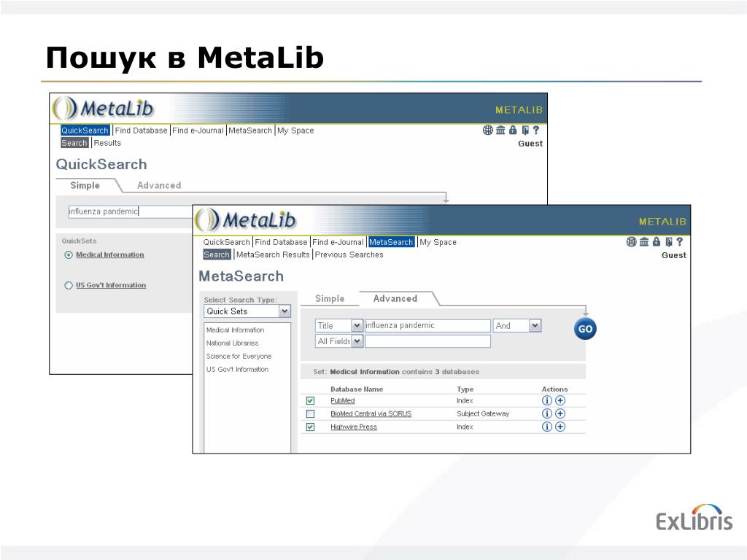Open My Space in back window
Viewport: 747px width, 560px height.
(295, 131)
